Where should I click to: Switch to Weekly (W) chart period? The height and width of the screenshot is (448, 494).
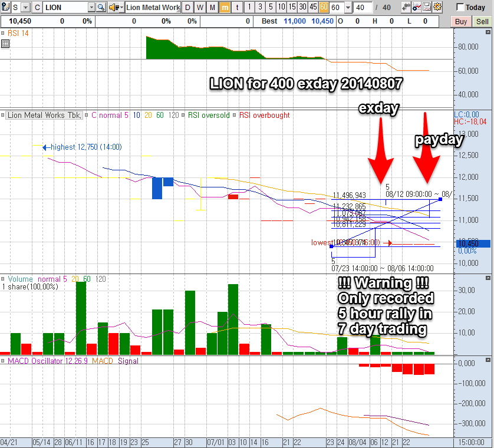200,7
